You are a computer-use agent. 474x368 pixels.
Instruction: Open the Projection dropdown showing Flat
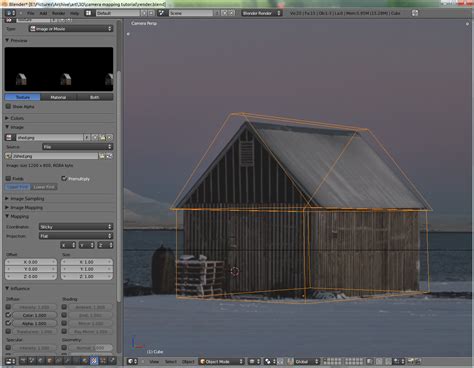tap(76, 236)
